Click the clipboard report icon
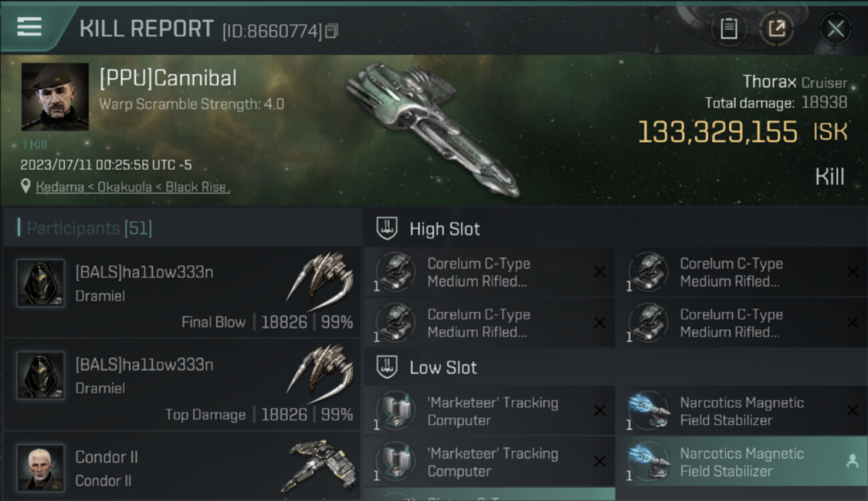868x501 pixels. (729, 29)
